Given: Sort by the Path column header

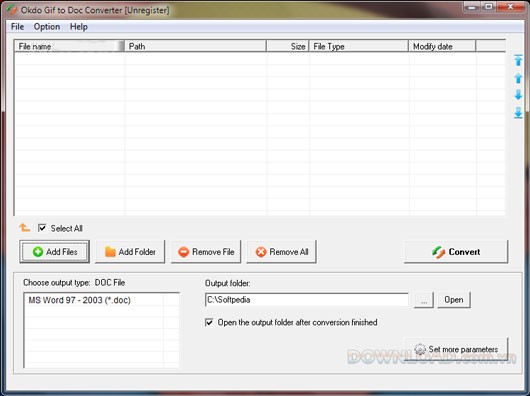Looking at the screenshot, I should pyautogui.click(x=195, y=46).
